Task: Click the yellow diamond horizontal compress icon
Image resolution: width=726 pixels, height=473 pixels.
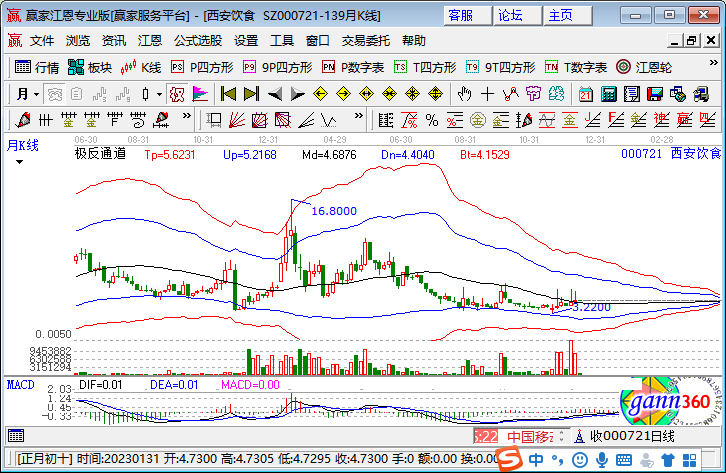Action: [389, 94]
